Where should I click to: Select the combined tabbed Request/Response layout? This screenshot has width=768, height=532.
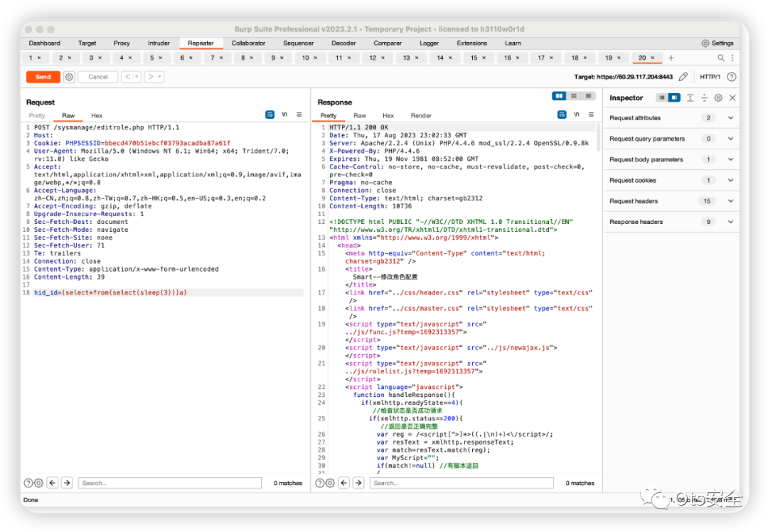pos(588,96)
